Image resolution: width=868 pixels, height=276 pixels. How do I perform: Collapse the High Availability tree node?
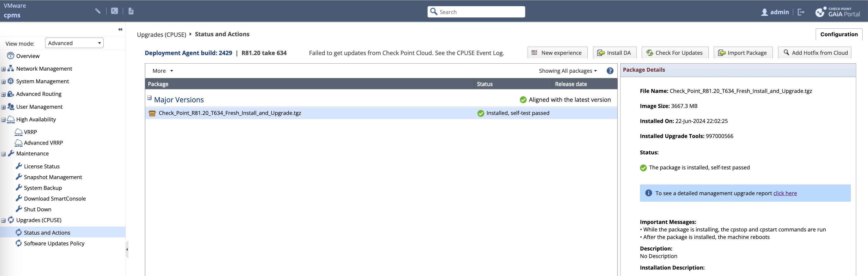tap(3, 120)
